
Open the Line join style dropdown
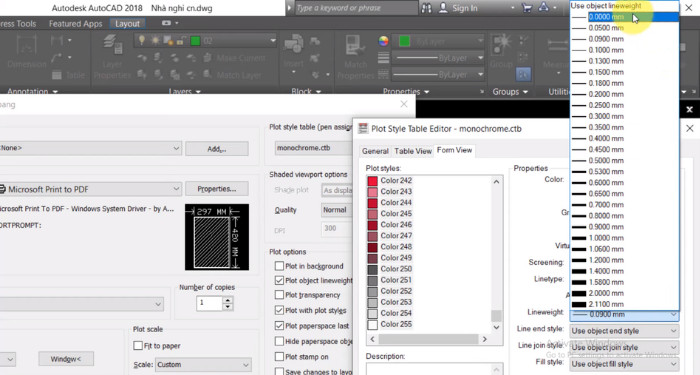[x=624, y=347]
